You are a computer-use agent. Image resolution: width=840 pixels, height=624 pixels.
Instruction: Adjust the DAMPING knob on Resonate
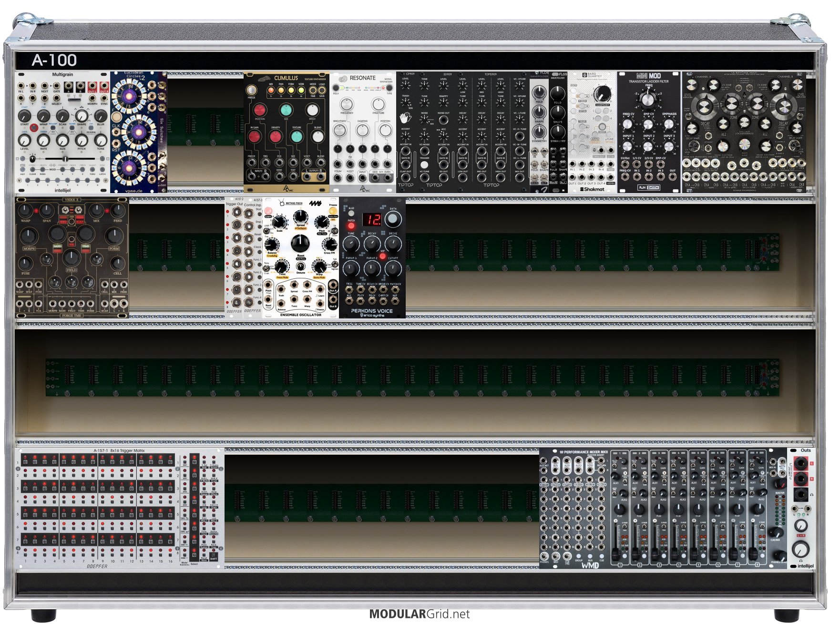point(363,130)
